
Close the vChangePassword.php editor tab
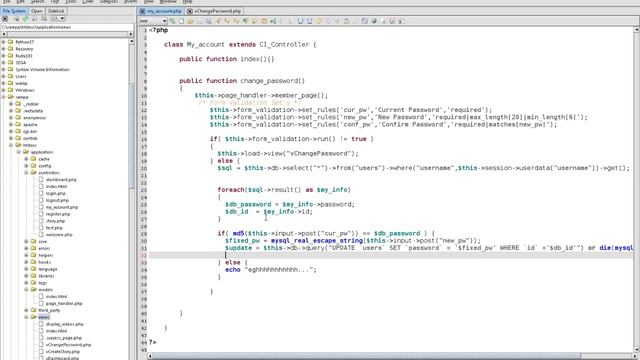(x=190, y=11)
